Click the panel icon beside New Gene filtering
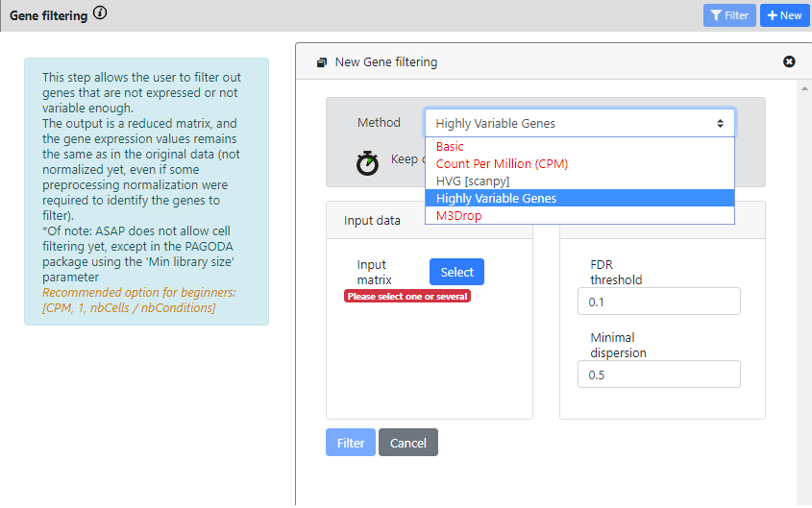 pos(322,62)
